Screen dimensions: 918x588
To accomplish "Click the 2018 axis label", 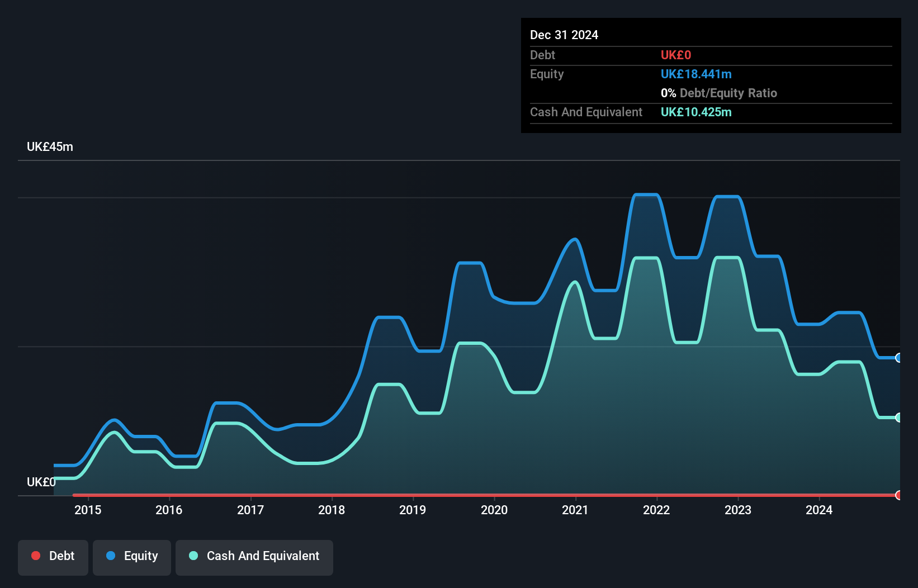I will [x=332, y=510].
